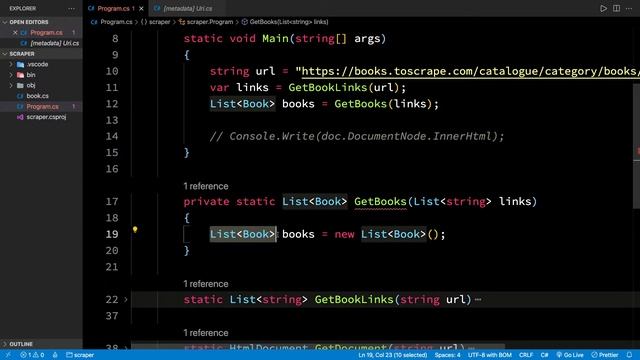Change the C# language mode
640x360 pixels.
point(544,355)
